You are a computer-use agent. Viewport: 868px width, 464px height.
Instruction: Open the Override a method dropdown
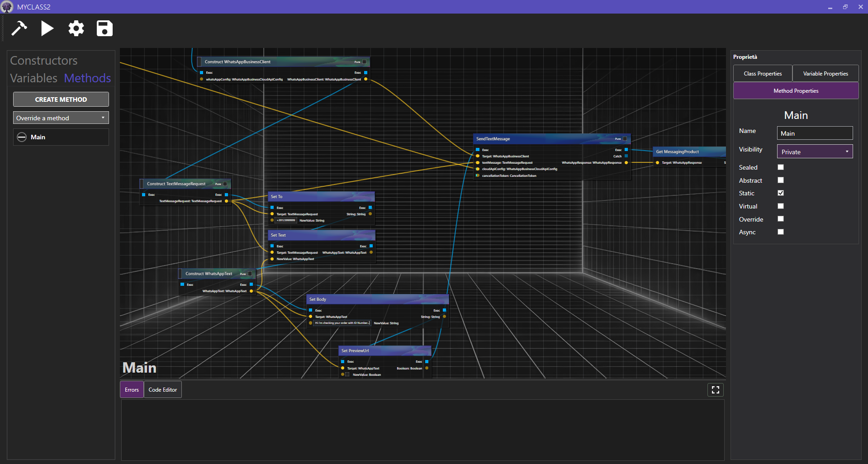pyautogui.click(x=61, y=118)
